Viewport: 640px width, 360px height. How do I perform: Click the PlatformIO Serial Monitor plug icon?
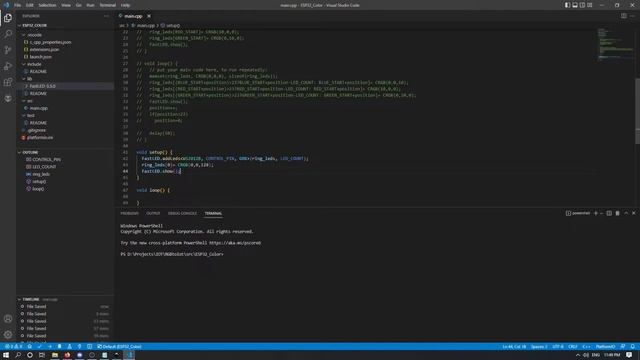[x=80, y=347]
